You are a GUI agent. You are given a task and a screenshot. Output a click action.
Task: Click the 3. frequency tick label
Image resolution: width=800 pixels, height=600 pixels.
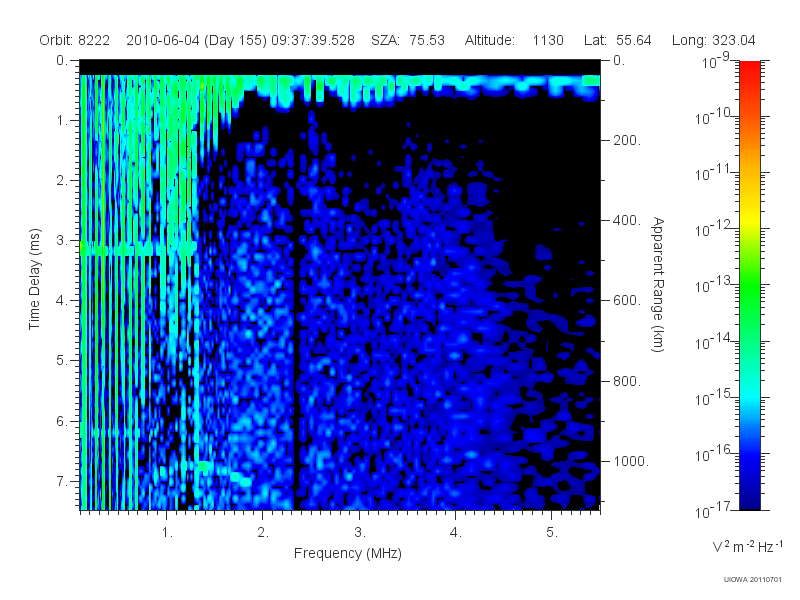coord(360,533)
